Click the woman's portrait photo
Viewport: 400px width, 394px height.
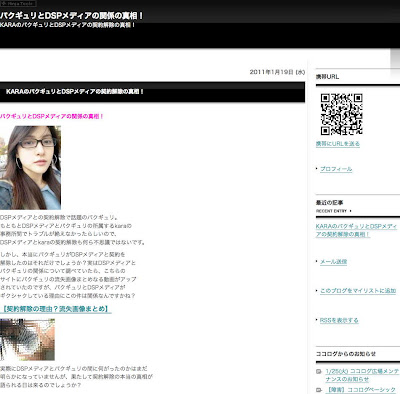point(30,168)
